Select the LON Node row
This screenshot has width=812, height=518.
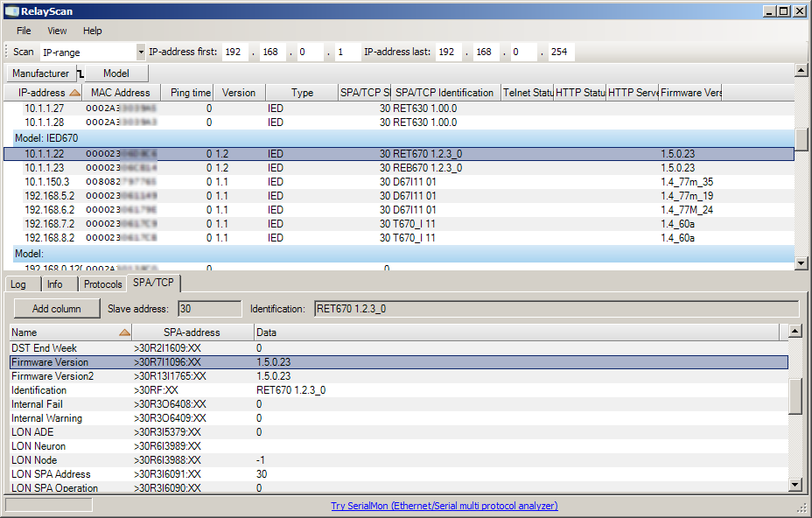[x=399, y=460]
